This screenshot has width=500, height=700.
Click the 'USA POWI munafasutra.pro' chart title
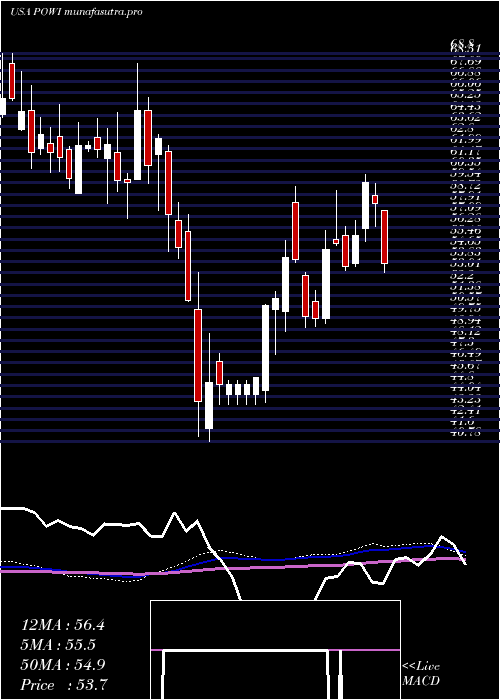click(x=76, y=12)
